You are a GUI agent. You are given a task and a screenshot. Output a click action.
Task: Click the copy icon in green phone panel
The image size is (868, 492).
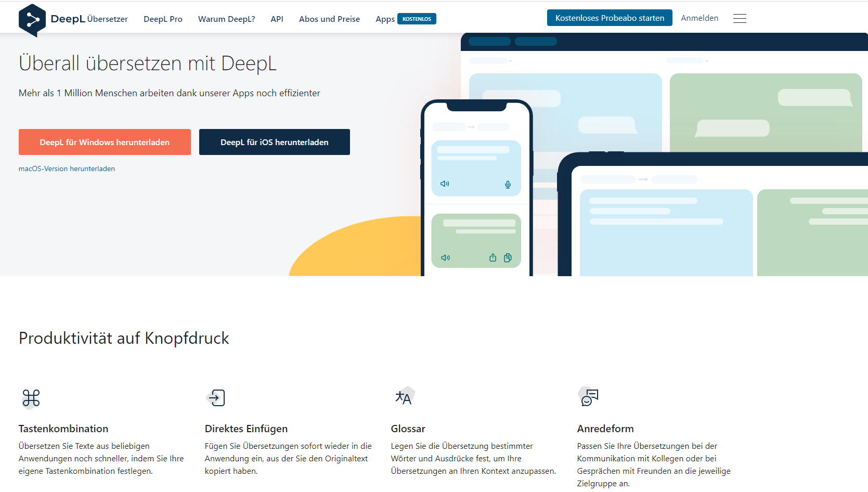pos(508,258)
